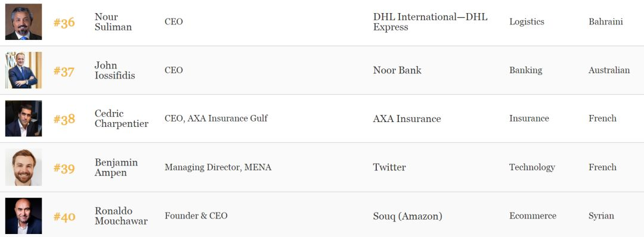
Task: Click the DHL International—DHL Express company text
Action: (430, 21)
